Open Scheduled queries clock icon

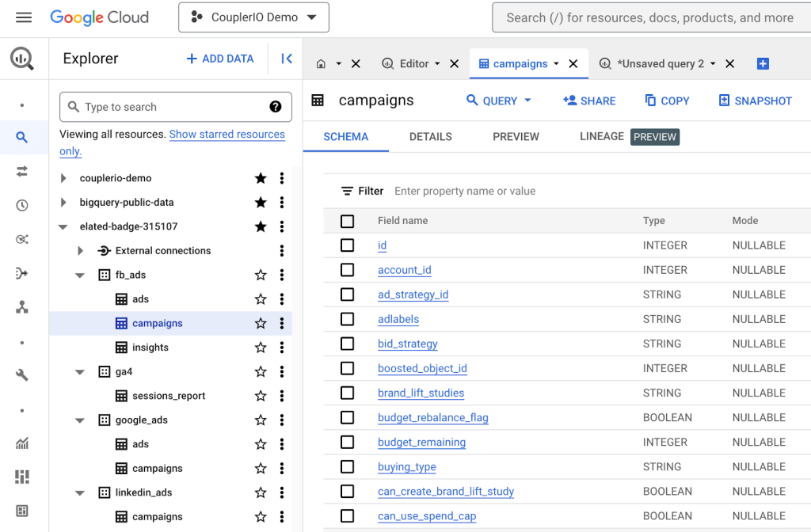21,205
